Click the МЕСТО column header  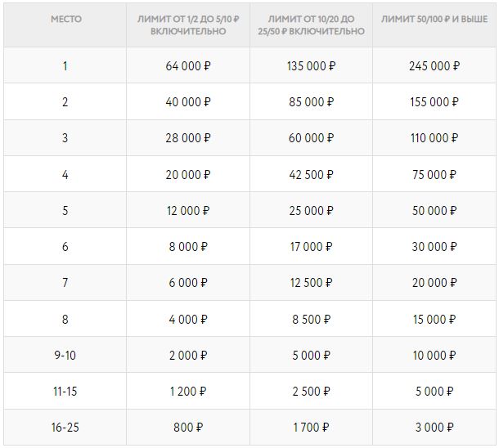point(65,17)
